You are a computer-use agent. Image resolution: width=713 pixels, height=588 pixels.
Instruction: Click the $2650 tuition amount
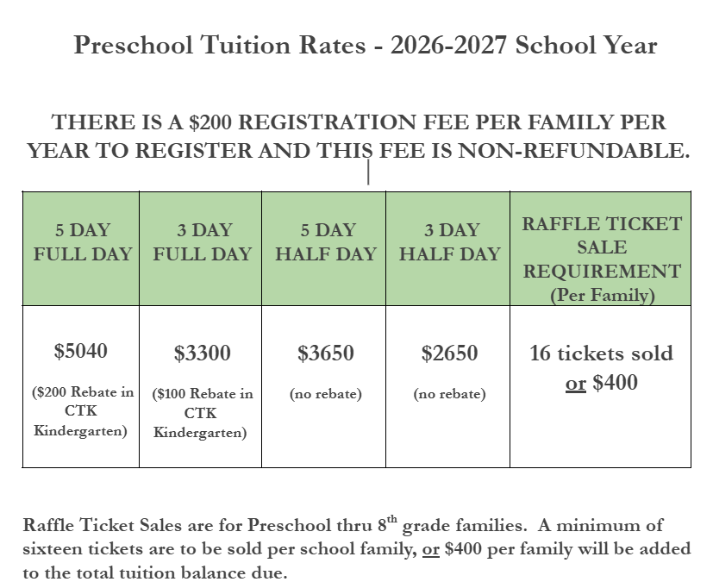(x=449, y=353)
